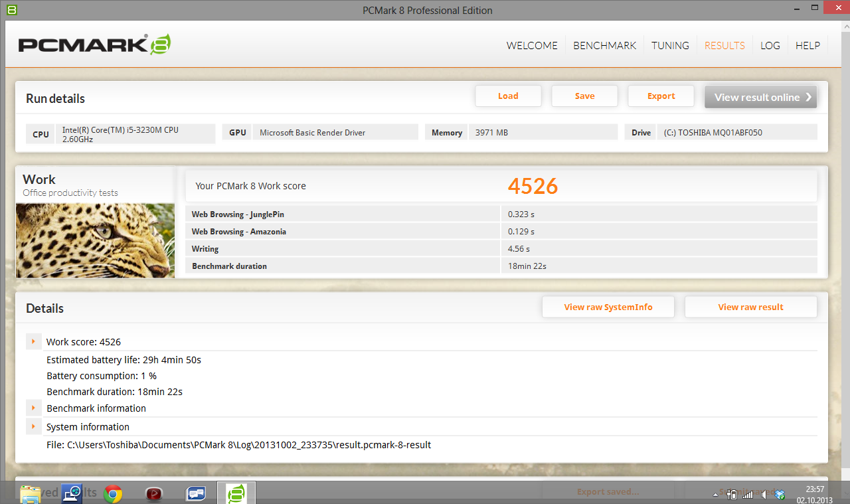Expand the Work score details

point(33,341)
